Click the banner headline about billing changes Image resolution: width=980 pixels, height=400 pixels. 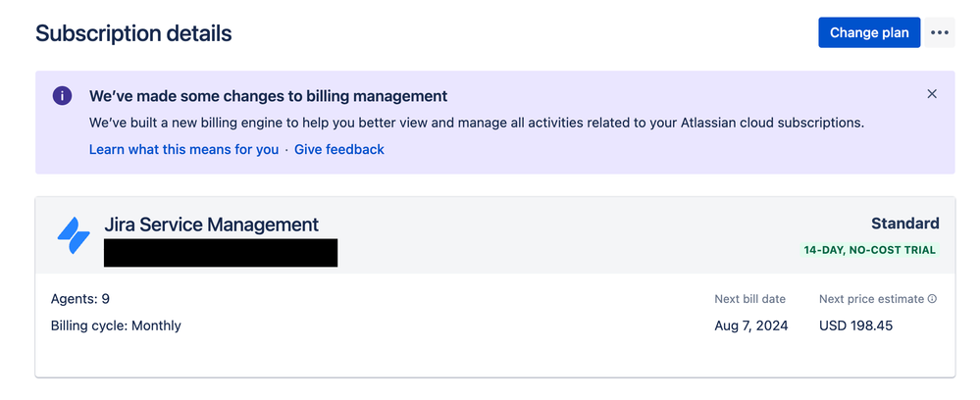(268, 96)
